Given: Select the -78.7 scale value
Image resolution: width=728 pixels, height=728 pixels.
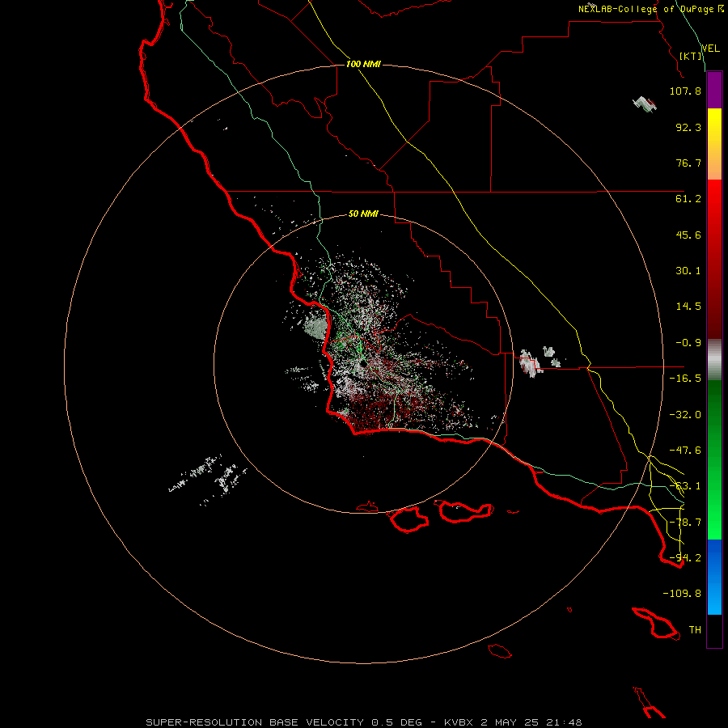Looking at the screenshot, I should tap(685, 523).
